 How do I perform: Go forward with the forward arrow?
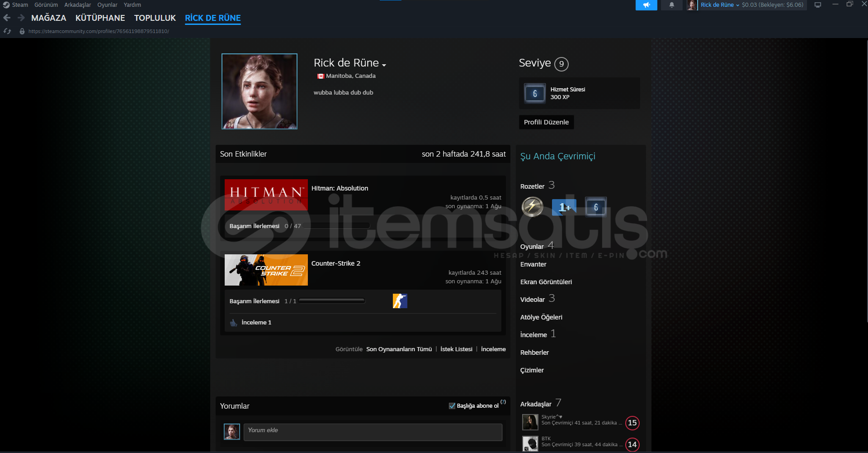(x=21, y=18)
